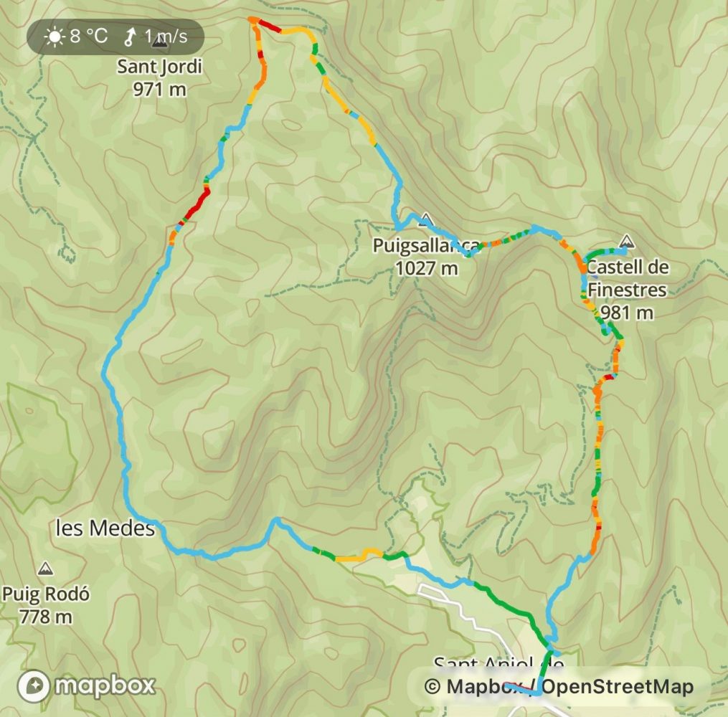
Task: Click the Mapbox logo
Action: (x=86, y=686)
